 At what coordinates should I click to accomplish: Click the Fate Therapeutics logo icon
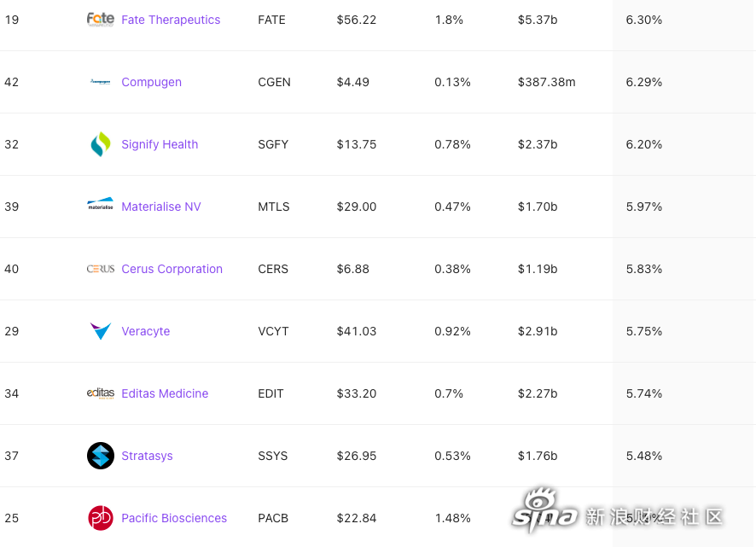click(x=101, y=20)
